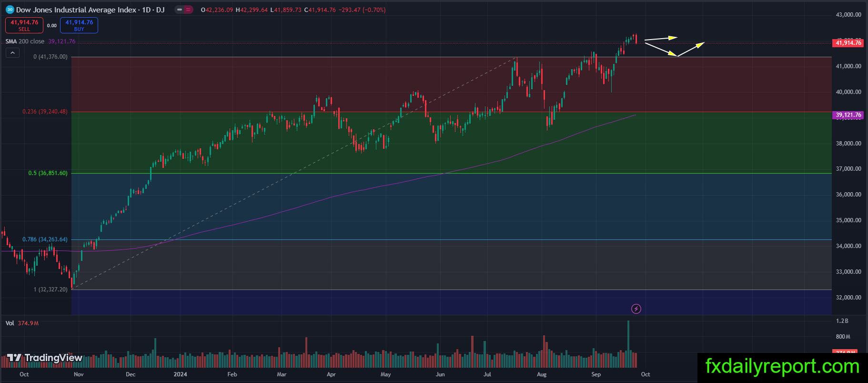This screenshot has height=383, width=868.
Task: Click the tallest volume bar in the volume pane
Action: tap(628, 343)
